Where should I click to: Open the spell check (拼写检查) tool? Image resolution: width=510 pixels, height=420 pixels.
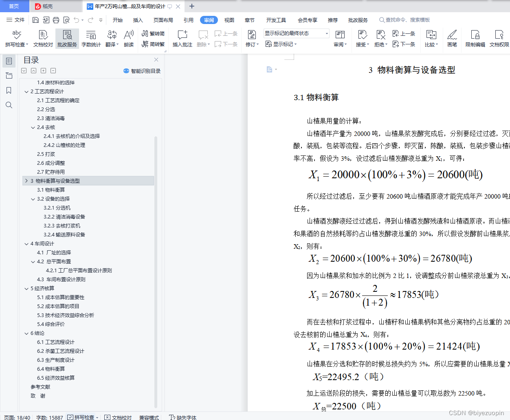17,39
